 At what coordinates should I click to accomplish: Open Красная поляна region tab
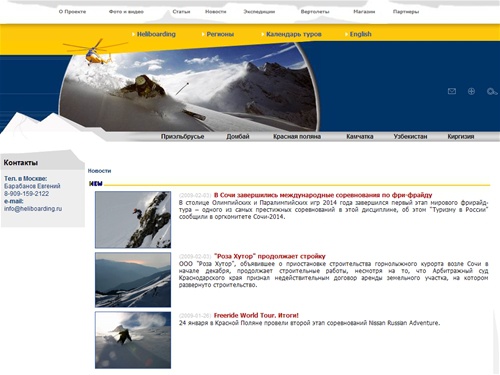point(297,136)
